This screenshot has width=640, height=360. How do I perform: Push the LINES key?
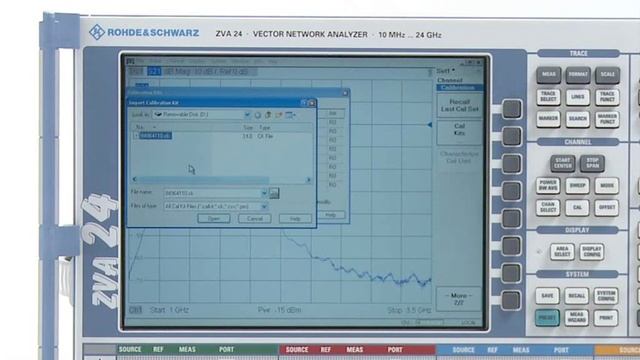(x=578, y=97)
